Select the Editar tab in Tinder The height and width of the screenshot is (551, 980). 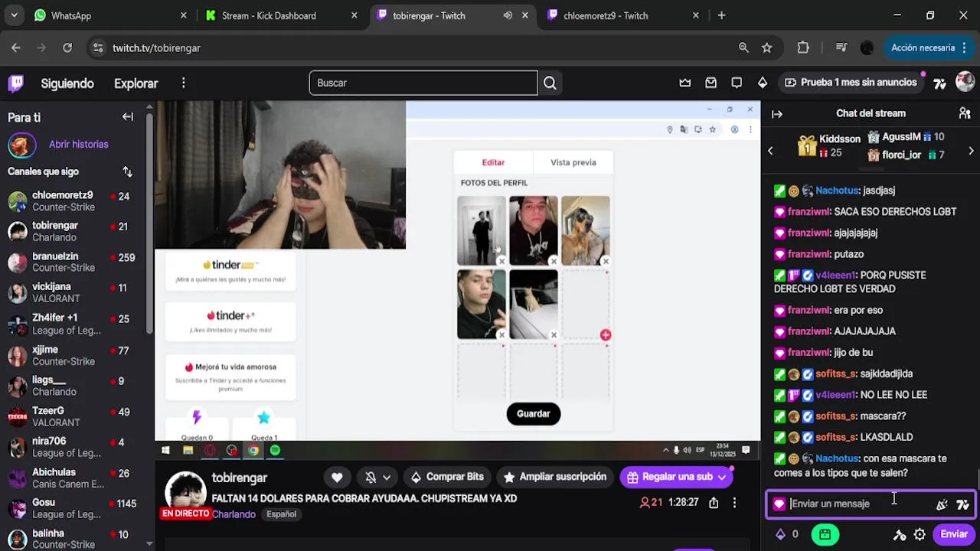pyautogui.click(x=493, y=162)
